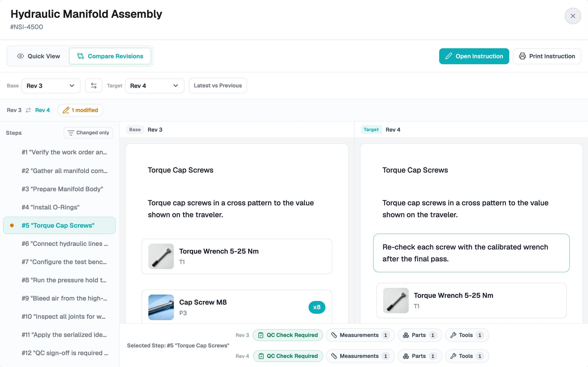Select step #5 Torque Cap Screws

[x=59, y=225]
